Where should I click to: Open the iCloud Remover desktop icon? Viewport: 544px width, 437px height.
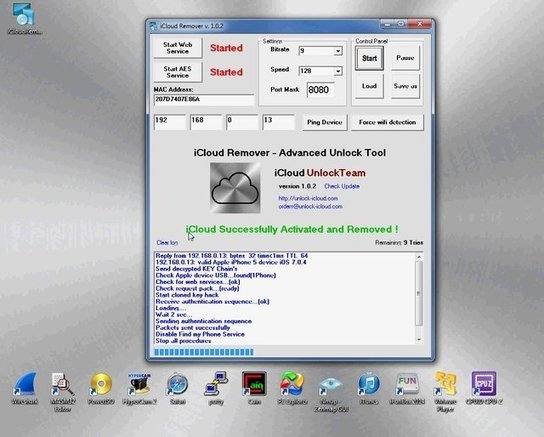24,18
